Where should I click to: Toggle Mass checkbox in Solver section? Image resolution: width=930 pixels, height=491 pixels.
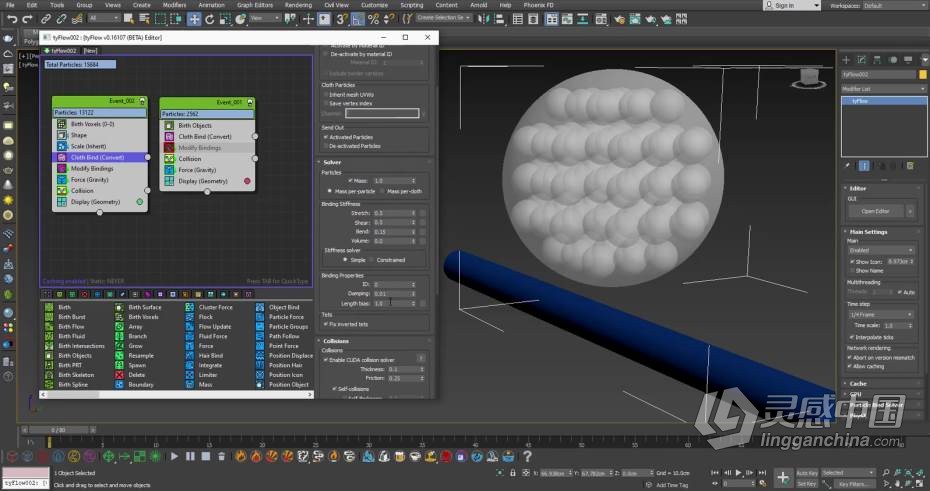pyautogui.click(x=350, y=181)
